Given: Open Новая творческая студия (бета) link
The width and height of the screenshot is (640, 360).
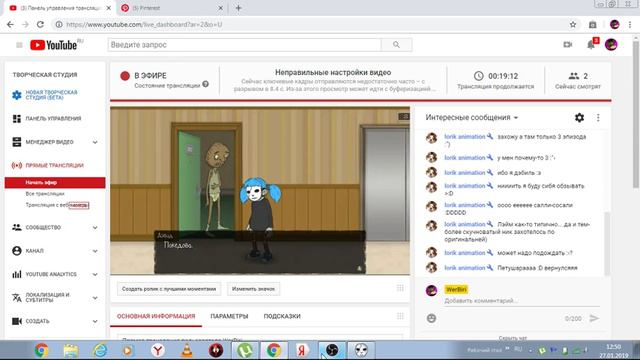Looking at the screenshot, I should click(x=51, y=95).
